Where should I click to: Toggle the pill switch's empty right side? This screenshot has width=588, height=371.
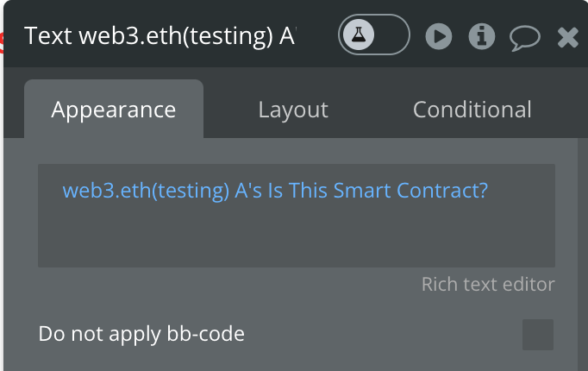[392, 35]
